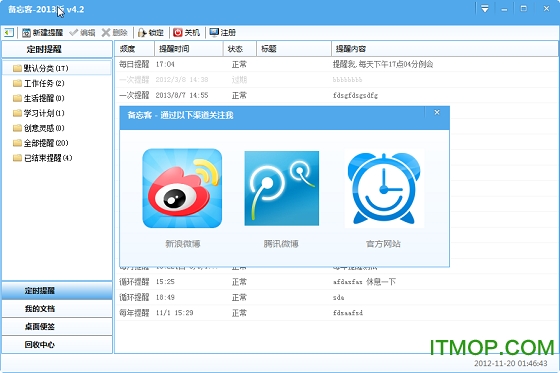Image resolution: width=560 pixels, height=373 pixels.
Task: Select the 循环提醒 15:25 row
Action: pyautogui.click(x=336, y=282)
